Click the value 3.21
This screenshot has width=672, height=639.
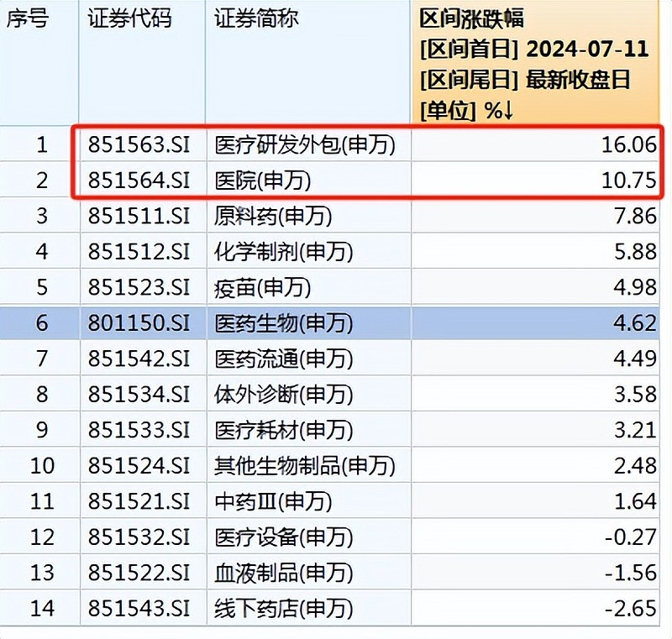point(635,430)
